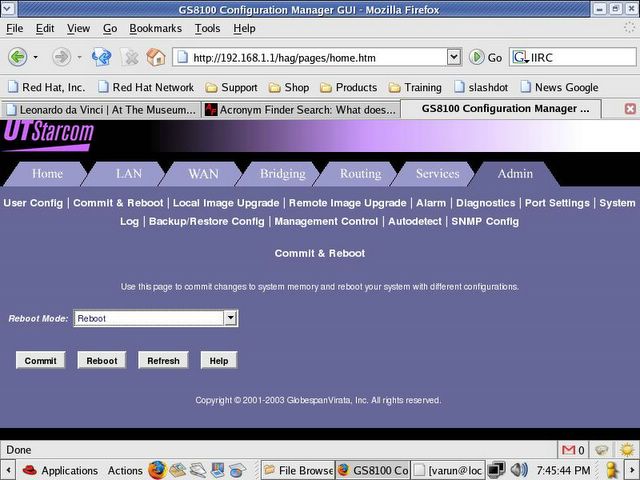The image size is (640, 480).
Task: Open the Port Settings link
Action: (557, 203)
